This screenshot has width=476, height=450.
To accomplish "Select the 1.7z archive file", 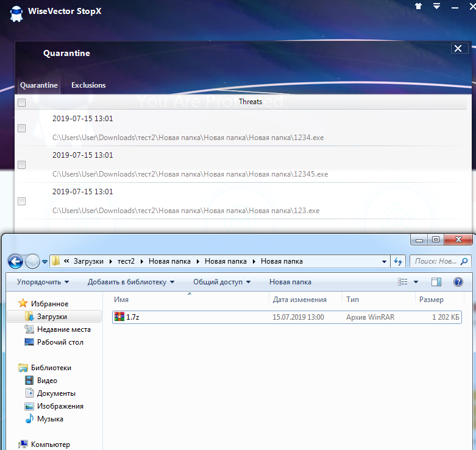I will [287, 317].
